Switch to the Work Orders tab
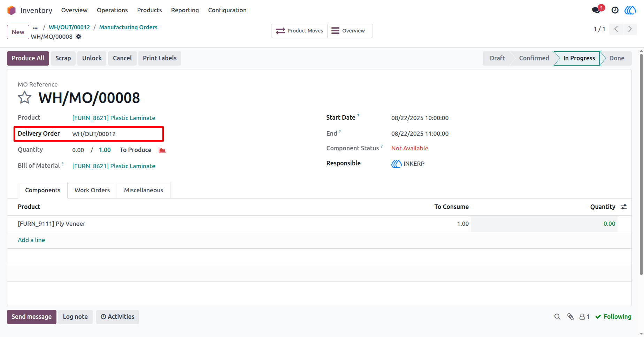This screenshot has height=337, width=644. [92, 190]
